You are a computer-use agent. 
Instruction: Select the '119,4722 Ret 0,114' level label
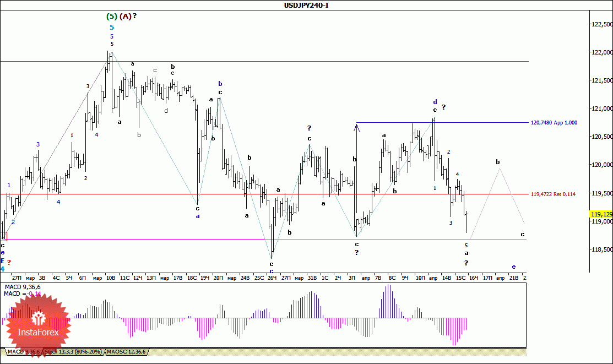[x=553, y=194]
